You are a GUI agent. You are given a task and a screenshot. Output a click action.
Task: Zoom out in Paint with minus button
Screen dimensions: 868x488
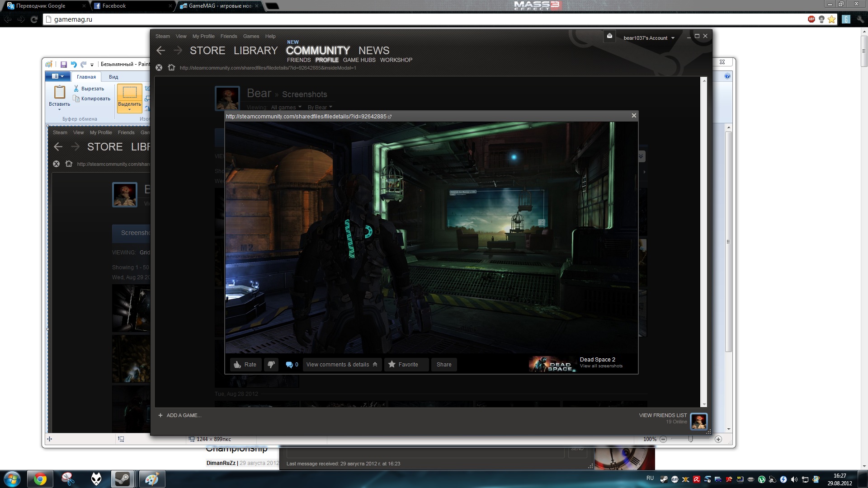663,439
